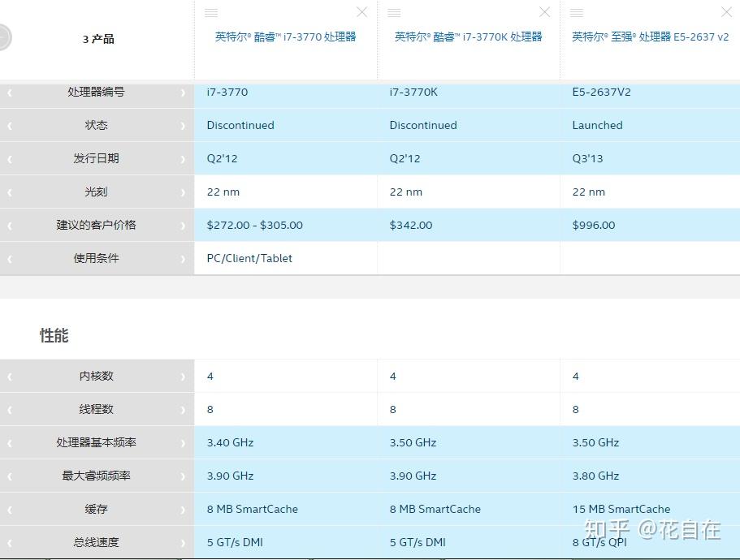Screen dimensions: 740x560
Task: Click left chevron on 处理器基本频率 row
Action: 10,443
